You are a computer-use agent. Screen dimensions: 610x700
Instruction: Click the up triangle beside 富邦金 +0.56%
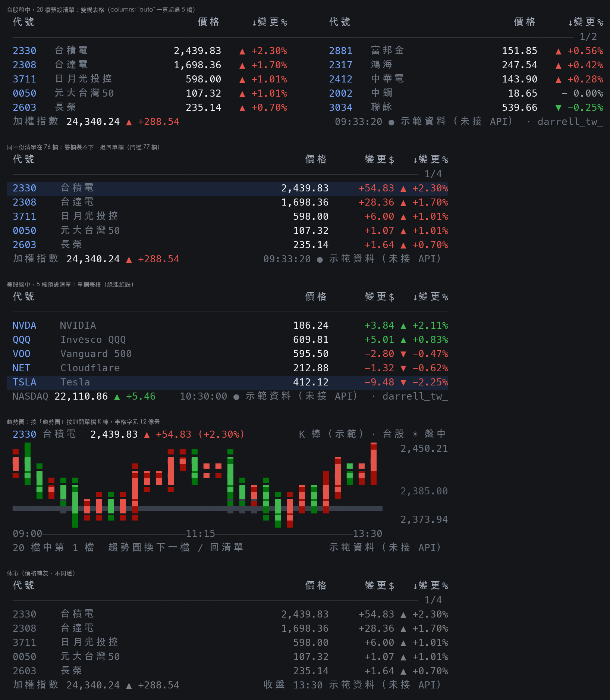pyautogui.click(x=558, y=51)
